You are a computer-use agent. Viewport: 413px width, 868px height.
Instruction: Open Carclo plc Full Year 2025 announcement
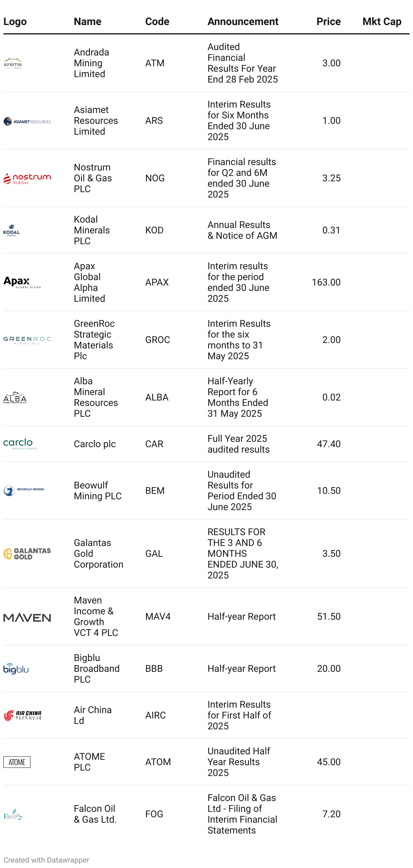click(x=238, y=444)
